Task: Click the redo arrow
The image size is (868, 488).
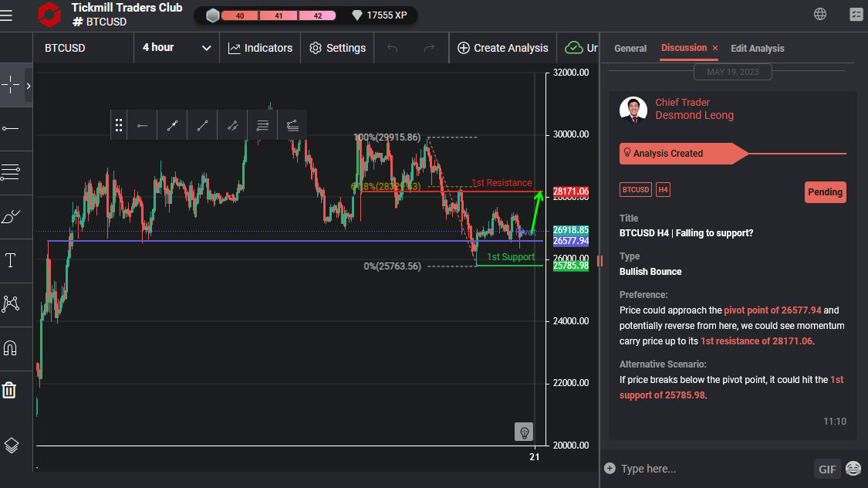Action: tap(429, 48)
